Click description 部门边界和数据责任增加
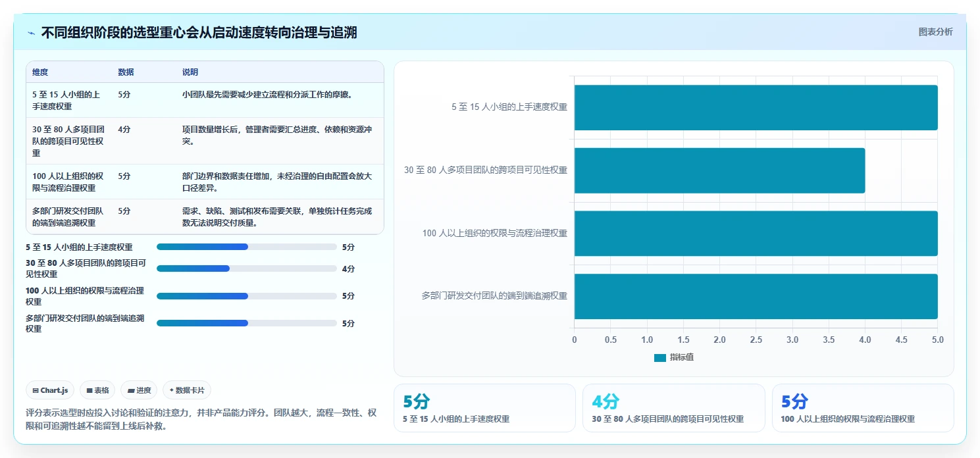 coord(277,182)
